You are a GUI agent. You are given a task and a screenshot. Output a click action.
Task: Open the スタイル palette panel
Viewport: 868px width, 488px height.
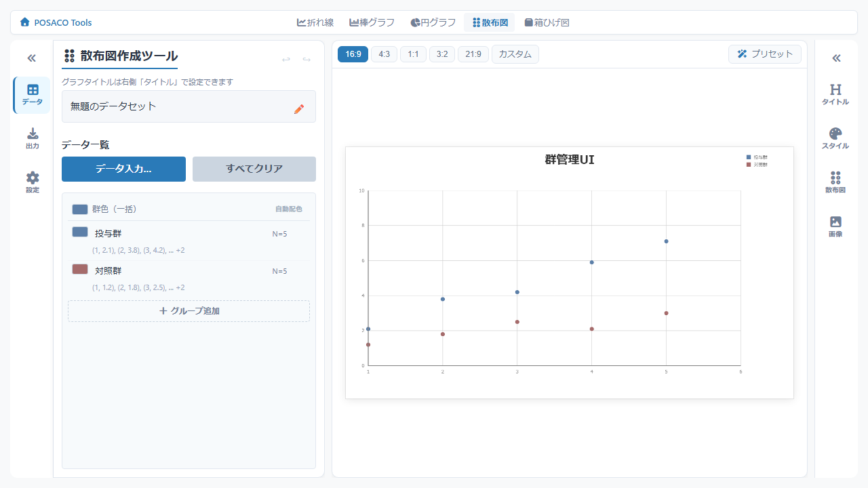pyautogui.click(x=835, y=138)
